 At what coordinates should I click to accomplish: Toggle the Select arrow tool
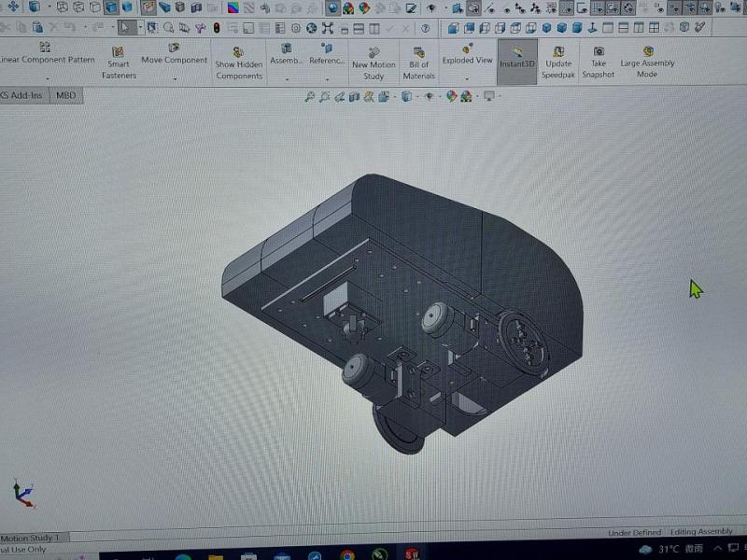126,28
